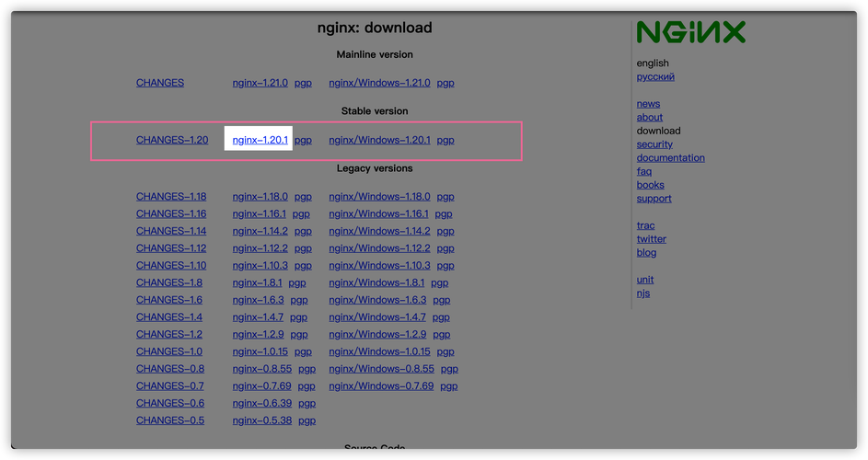The image size is (868, 460).
Task: Open the documentation page
Action: pyautogui.click(x=670, y=157)
